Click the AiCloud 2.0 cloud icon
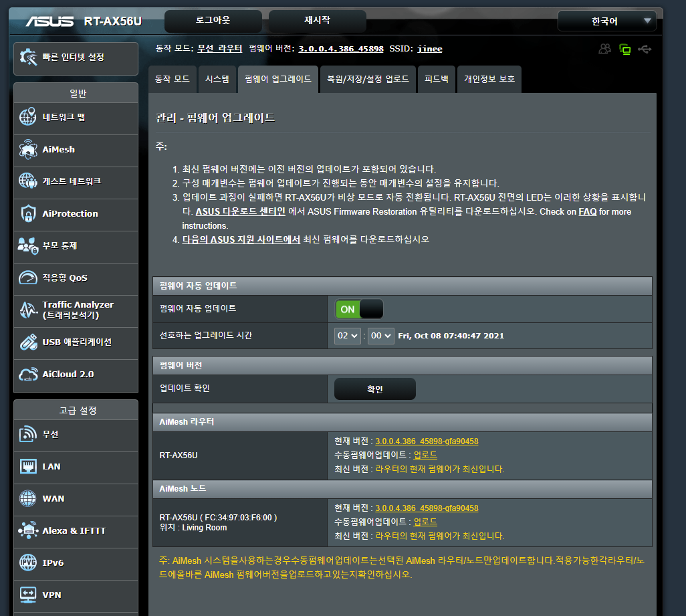This screenshot has height=616, width=686. click(28, 375)
